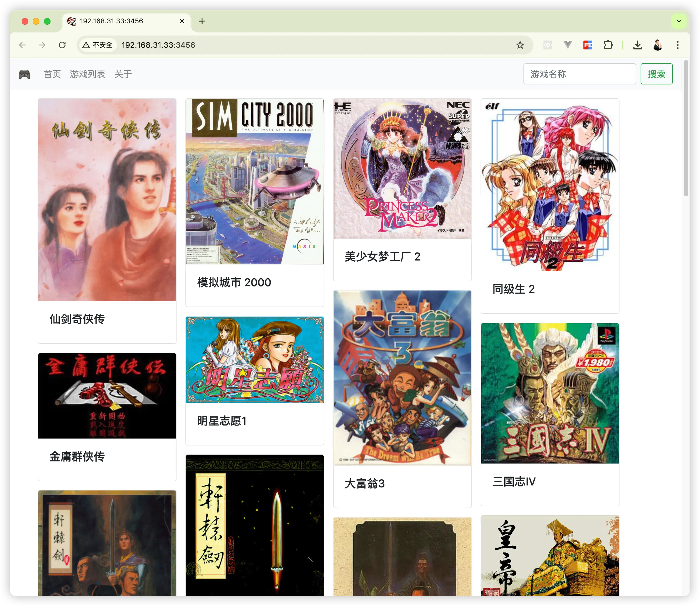Viewport: 700px width, 606px height.
Task: Click the 同级生 2 title text
Action: (x=513, y=289)
